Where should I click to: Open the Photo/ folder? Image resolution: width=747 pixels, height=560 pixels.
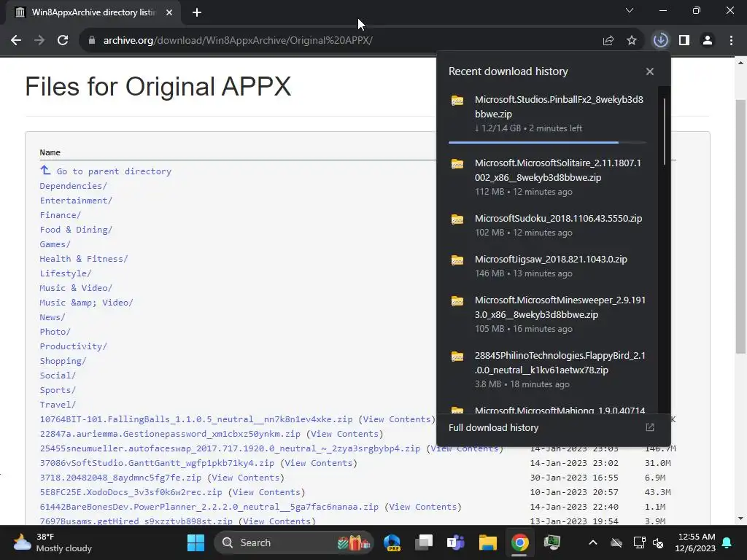[x=55, y=332]
